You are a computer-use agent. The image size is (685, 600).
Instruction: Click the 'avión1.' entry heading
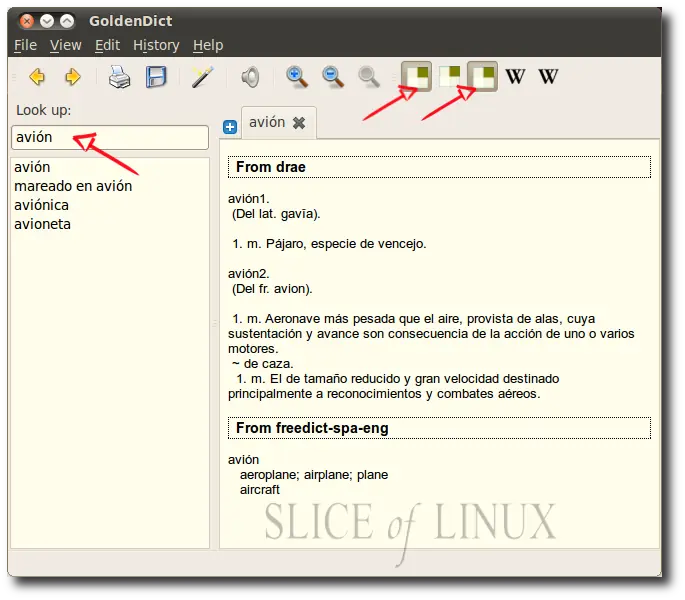coord(249,199)
